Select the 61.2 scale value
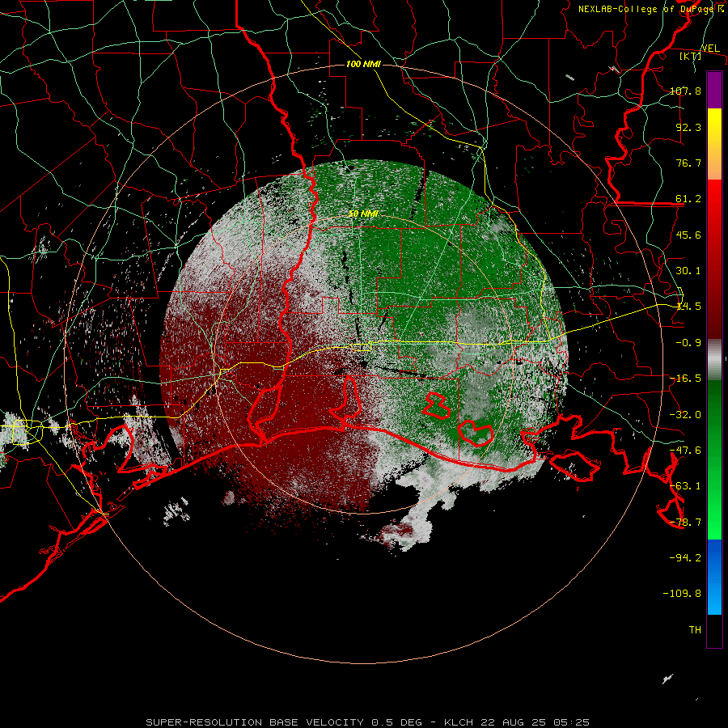 click(688, 199)
